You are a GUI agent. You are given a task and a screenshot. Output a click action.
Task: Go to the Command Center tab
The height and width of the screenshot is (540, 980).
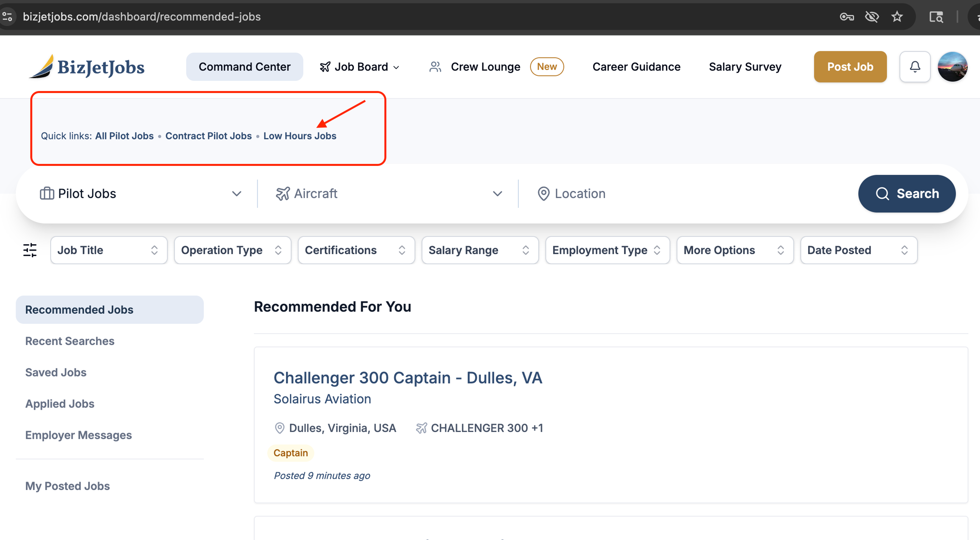[244, 67]
